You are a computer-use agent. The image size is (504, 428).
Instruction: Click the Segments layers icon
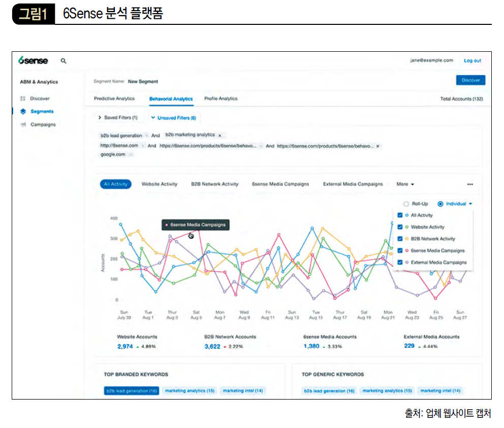pos(23,111)
